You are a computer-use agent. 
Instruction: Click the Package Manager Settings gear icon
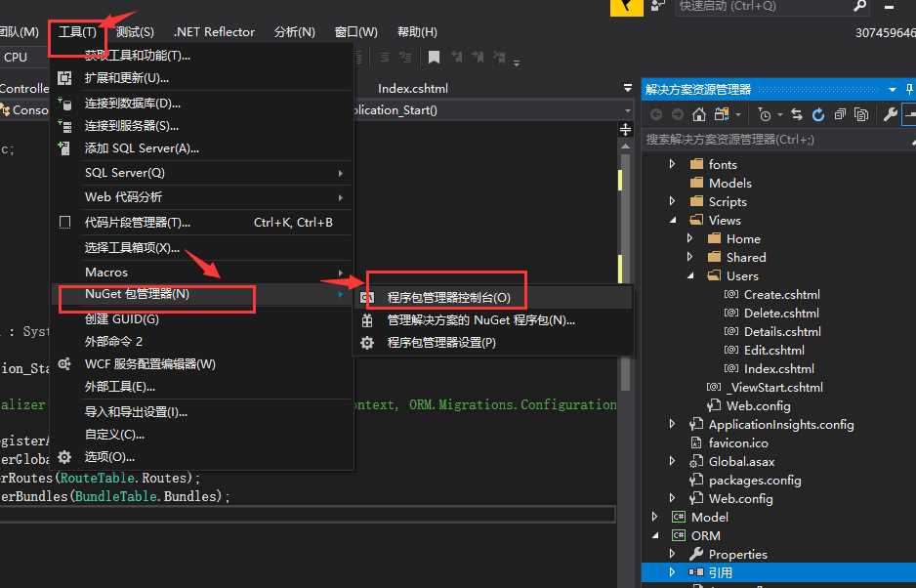tap(367, 343)
